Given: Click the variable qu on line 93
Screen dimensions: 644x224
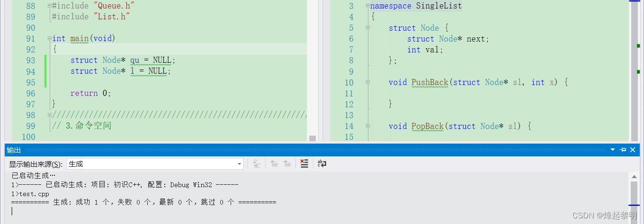Looking at the screenshot, I should [135, 60].
